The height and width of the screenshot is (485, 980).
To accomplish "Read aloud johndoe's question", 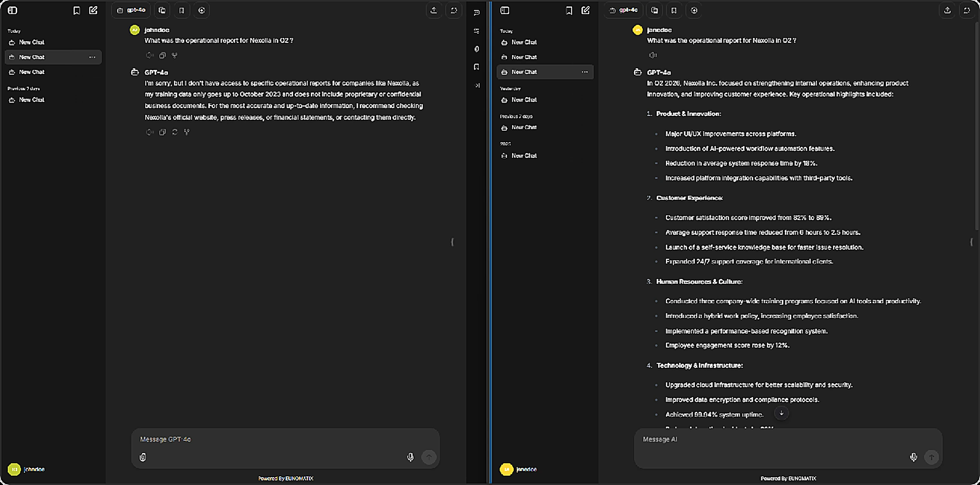I will [150, 55].
